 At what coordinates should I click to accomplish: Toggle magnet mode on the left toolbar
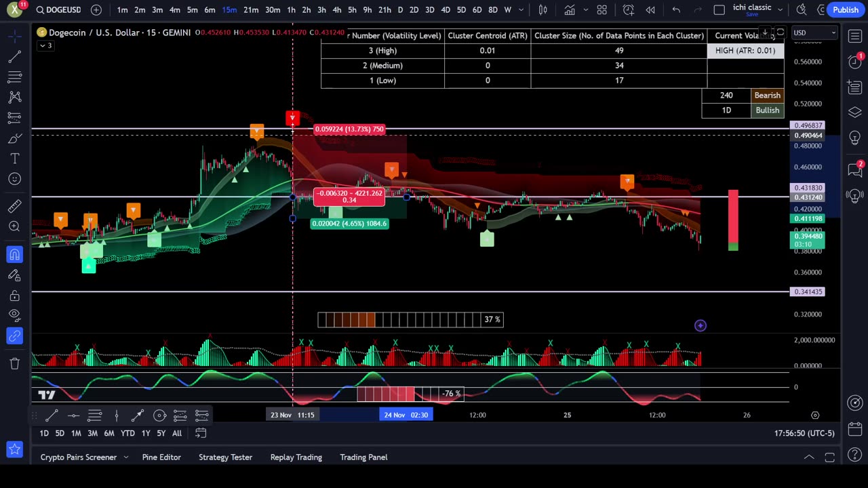14,255
